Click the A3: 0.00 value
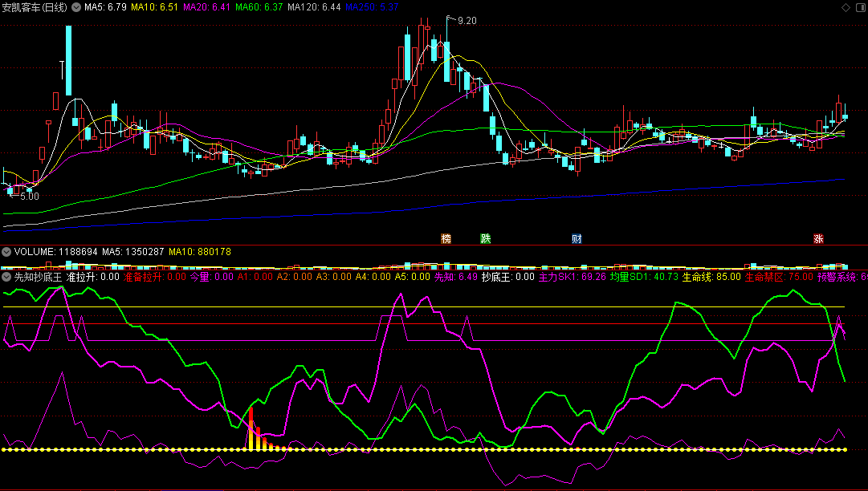868x491 pixels. click(334, 277)
